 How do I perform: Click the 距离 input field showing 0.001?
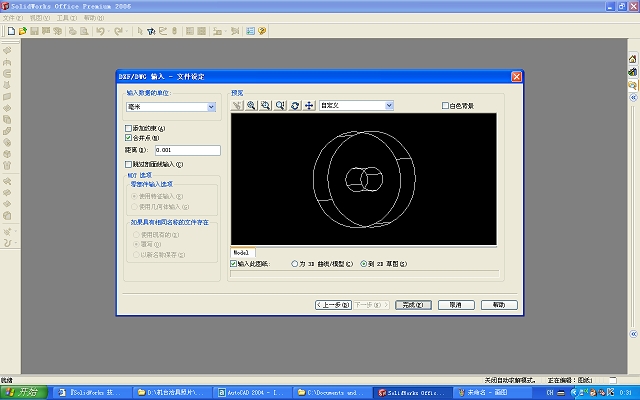(188, 150)
